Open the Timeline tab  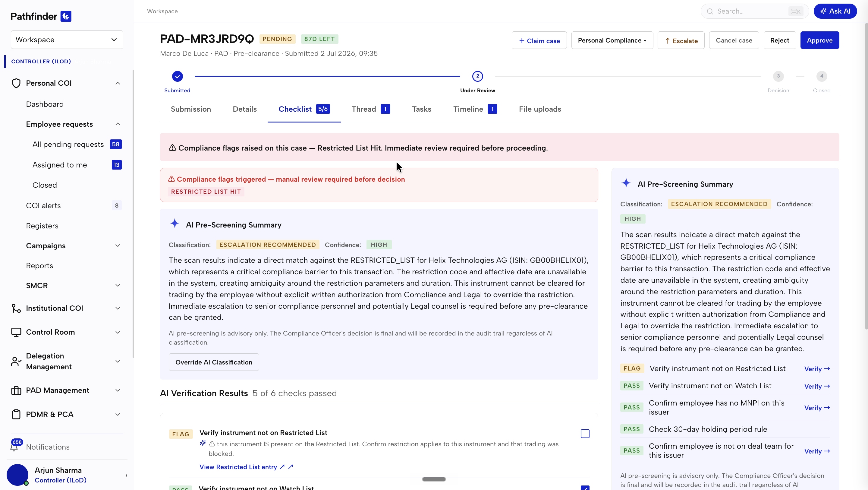pyautogui.click(x=475, y=109)
